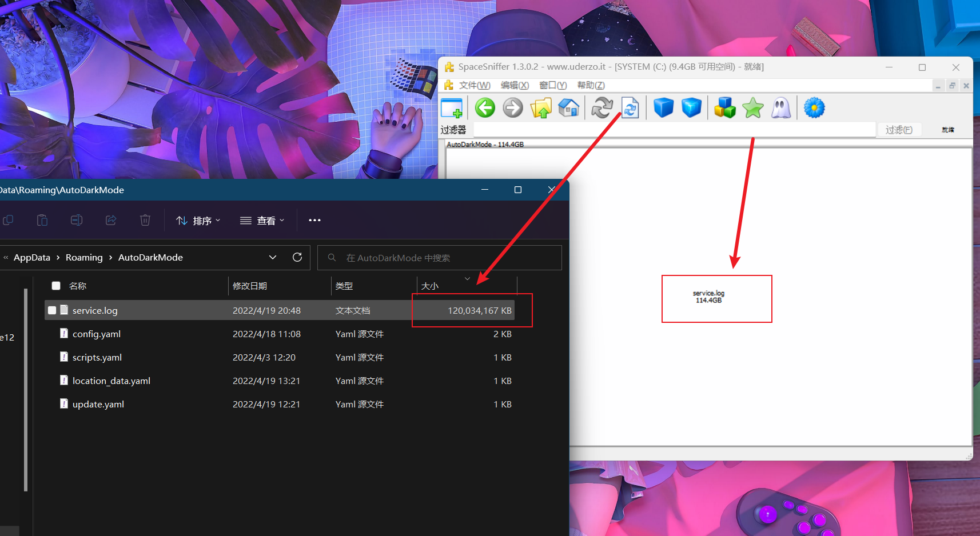This screenshot has width=980, height=536.
Task: Open the 查看 view dropdown
Action: click(x=262, y=221)
